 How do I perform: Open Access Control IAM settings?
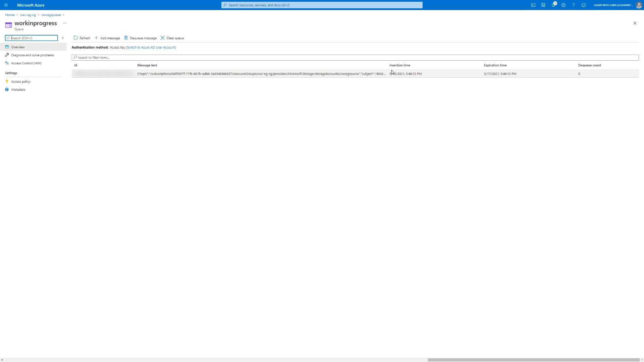(26, 63)
